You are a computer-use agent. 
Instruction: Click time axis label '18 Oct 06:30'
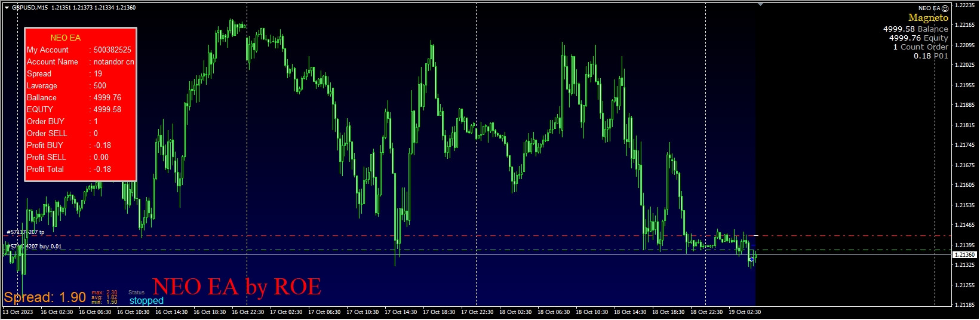(554, 312)
